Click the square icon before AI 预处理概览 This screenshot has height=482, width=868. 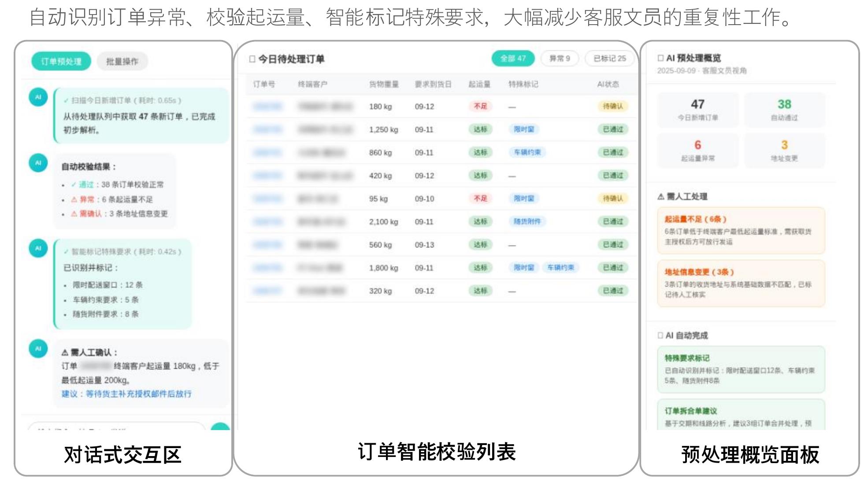tap(660, 58)
